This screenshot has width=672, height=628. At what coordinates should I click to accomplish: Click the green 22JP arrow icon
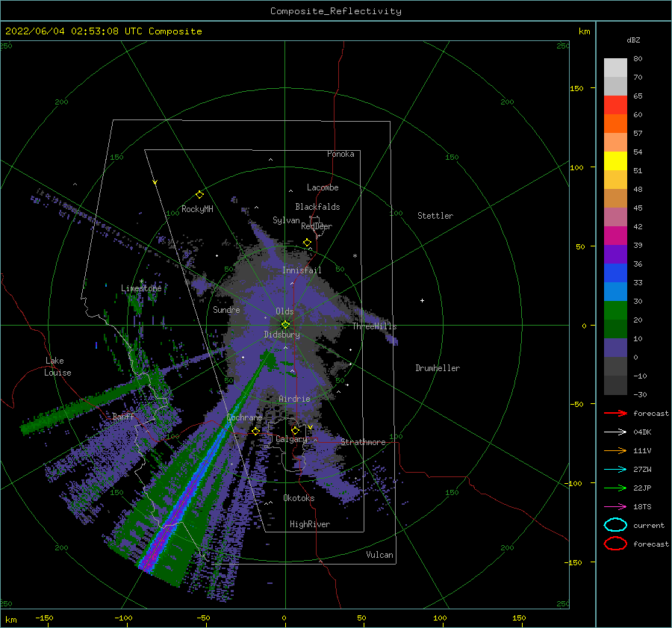click(615, 488)
